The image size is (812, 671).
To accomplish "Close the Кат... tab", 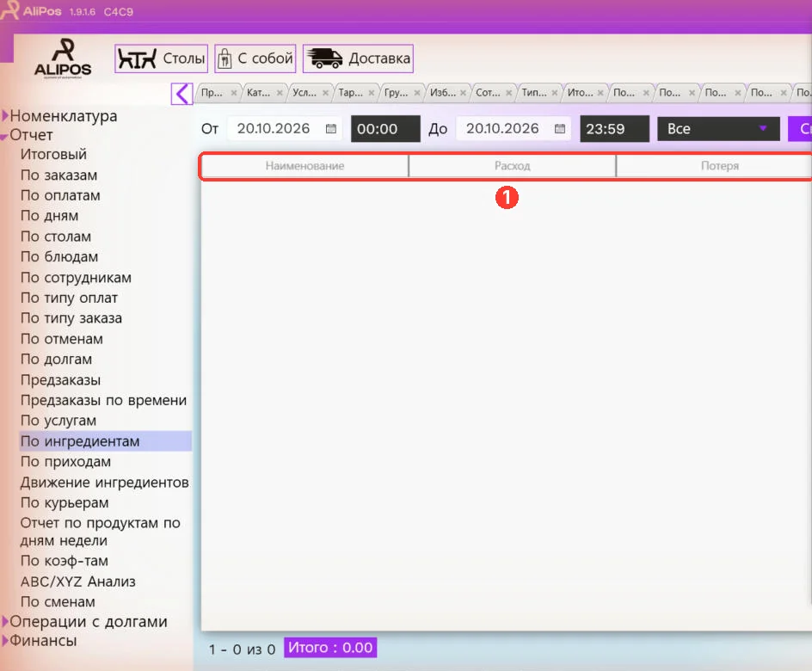I will 280,93.
